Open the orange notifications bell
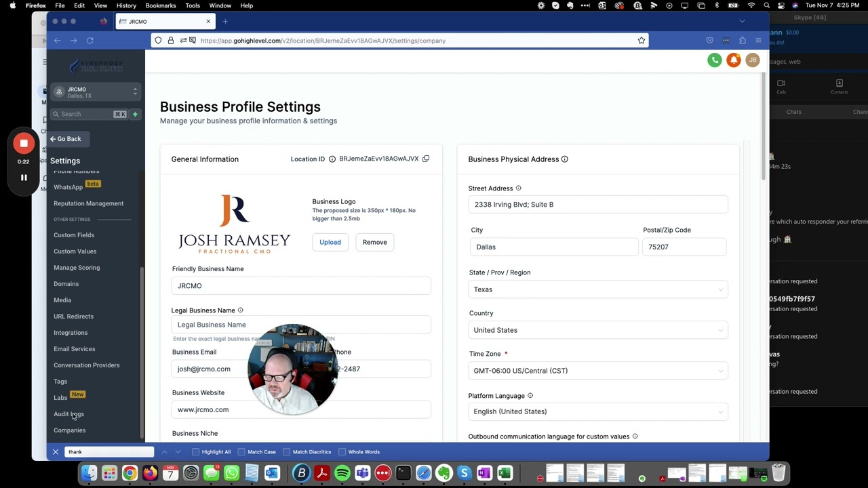Image resolution: width=868 pixels, height=488 pixels. click(x=733, y=60)
